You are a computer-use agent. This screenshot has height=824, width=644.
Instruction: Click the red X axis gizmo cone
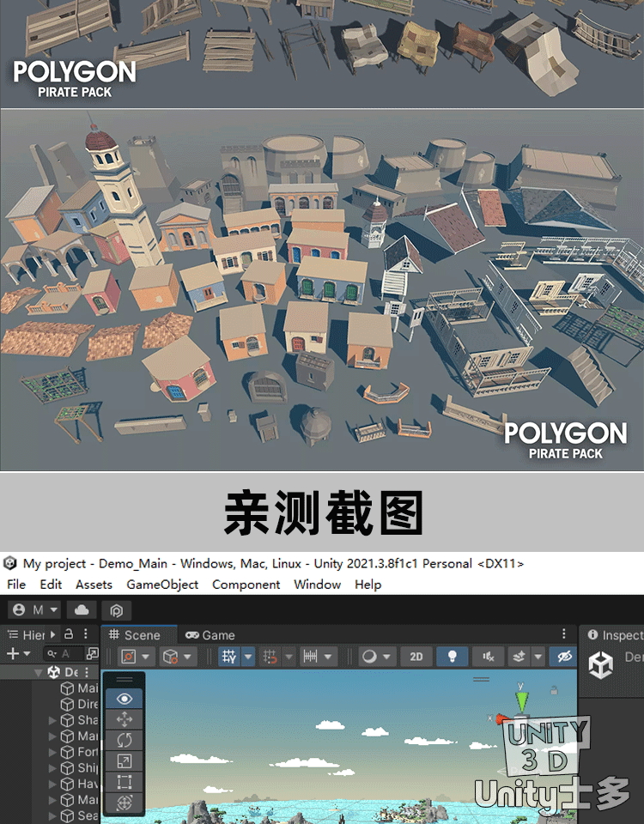pyautogui.click(x=503, y=719)
